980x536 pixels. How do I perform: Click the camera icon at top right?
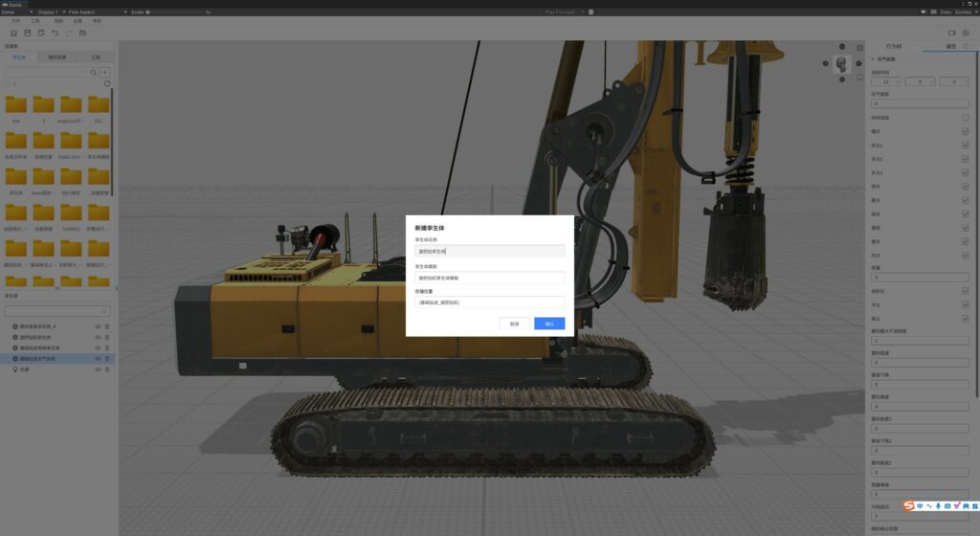[952, 33]
